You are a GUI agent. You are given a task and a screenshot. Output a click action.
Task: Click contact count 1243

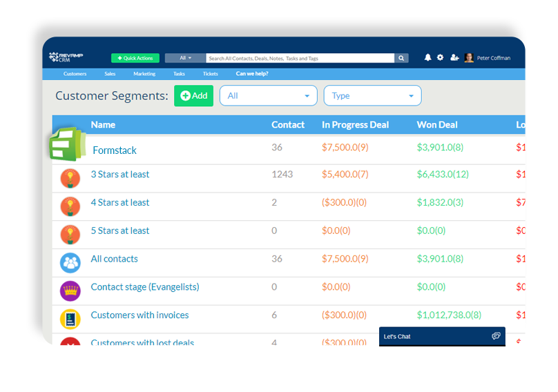[282, 175]
